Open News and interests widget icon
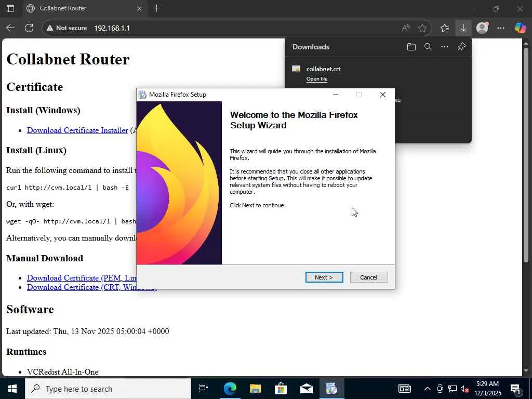The image size is (532, 399). [404, 389]
